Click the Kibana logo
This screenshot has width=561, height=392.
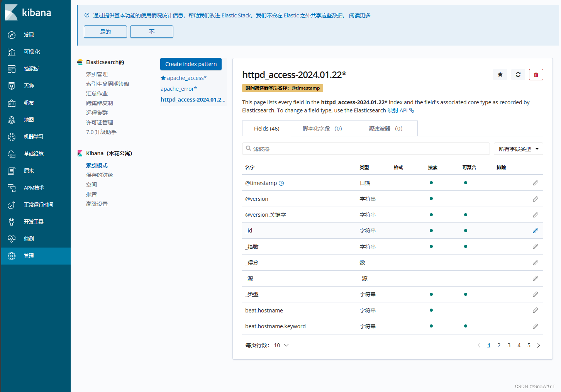pos(28,13)
